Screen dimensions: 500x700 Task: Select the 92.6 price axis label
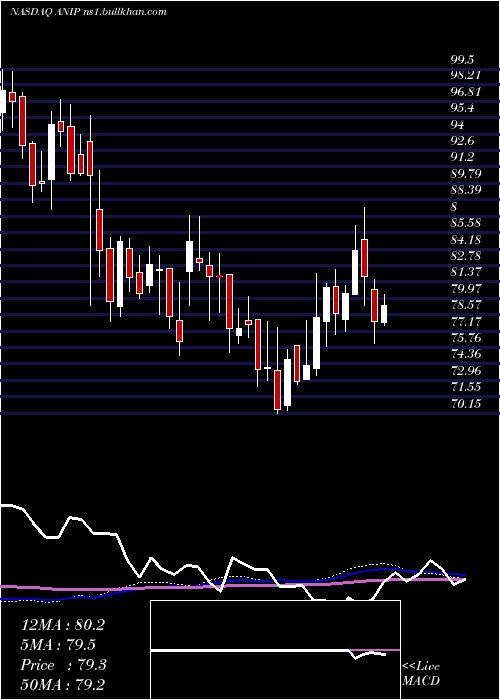pos(462,142)
